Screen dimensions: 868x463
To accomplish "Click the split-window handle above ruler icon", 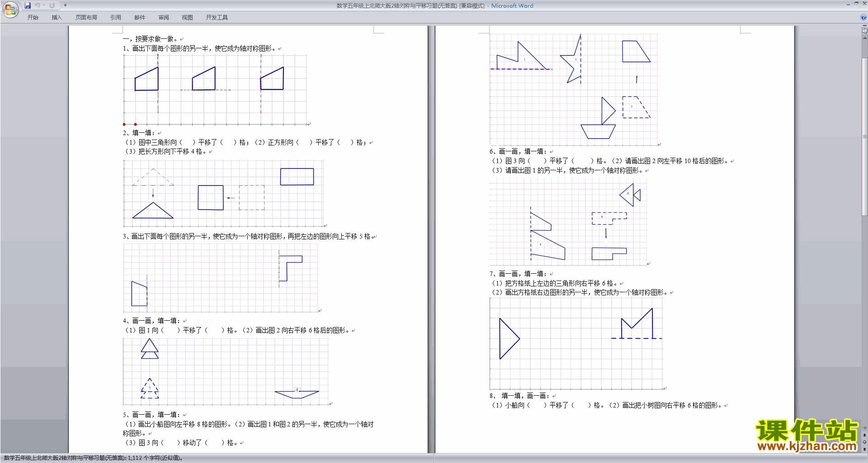I will [865, 26].
